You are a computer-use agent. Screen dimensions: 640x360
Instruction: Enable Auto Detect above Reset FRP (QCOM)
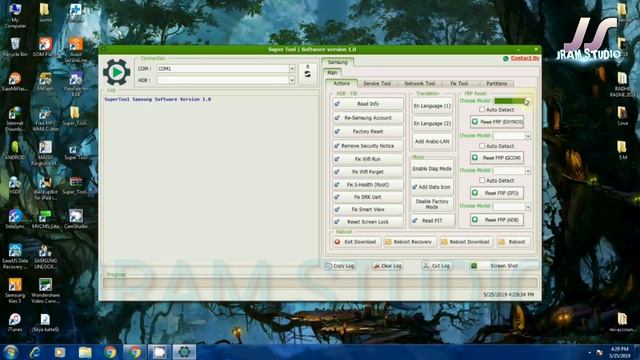(482, 146)
